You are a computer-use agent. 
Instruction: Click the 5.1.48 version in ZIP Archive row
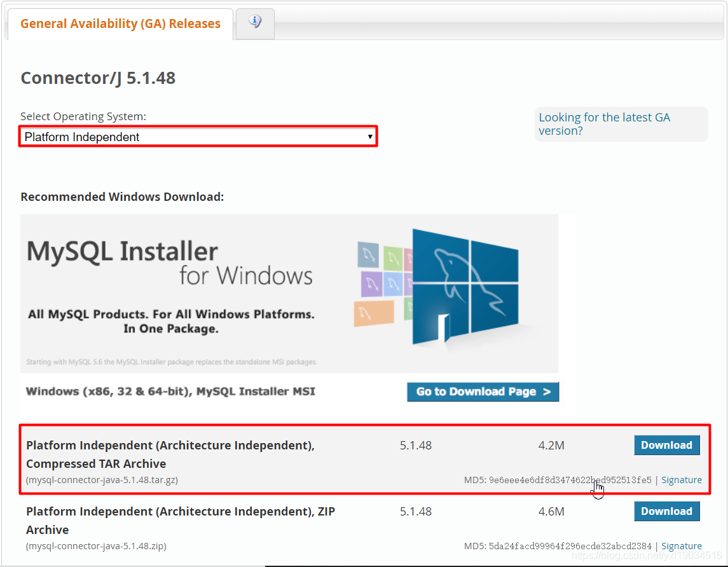(x=416, y=511)
